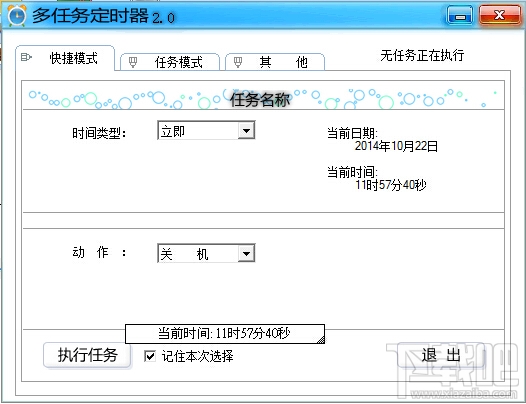Click the 当前时间 tooltip box
Screen dimensions: 526x404
point(225,334)
